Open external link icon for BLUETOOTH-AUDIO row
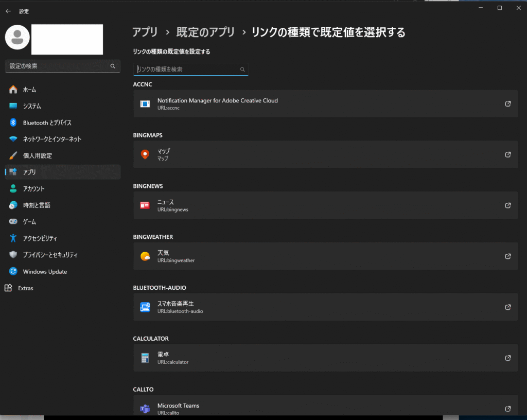 (x=508, y=307)
